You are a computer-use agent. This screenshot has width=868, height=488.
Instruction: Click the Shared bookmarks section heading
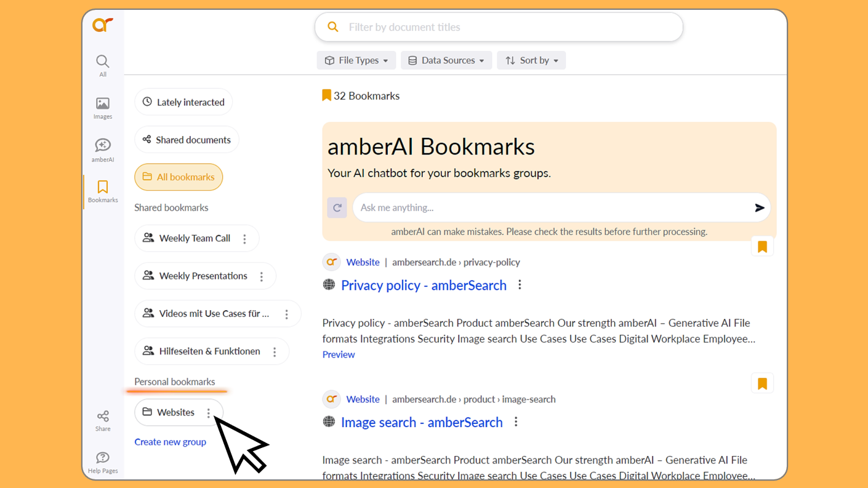tap(171, 208)
